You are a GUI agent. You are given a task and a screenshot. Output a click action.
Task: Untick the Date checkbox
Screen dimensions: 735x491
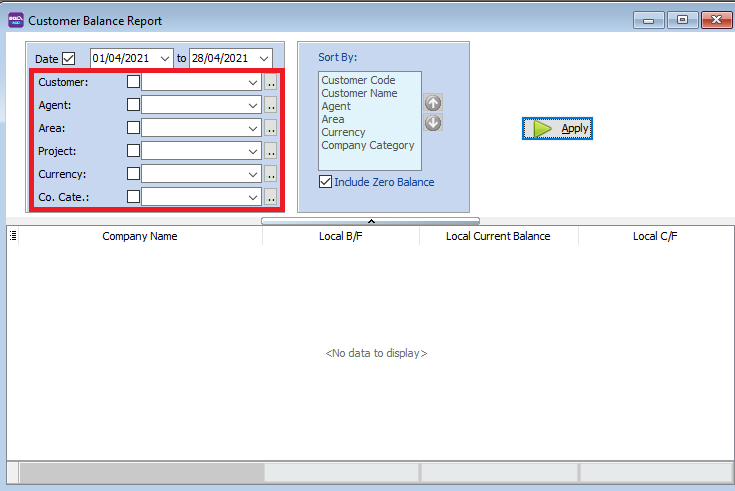point(69,59)
